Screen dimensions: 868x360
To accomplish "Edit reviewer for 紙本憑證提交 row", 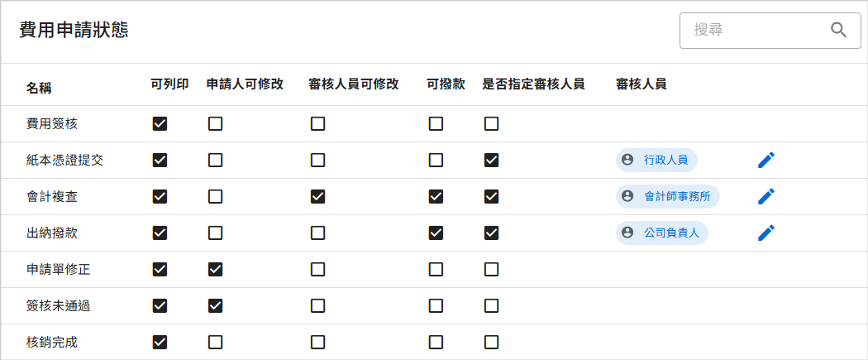I will tap(766, 160).
